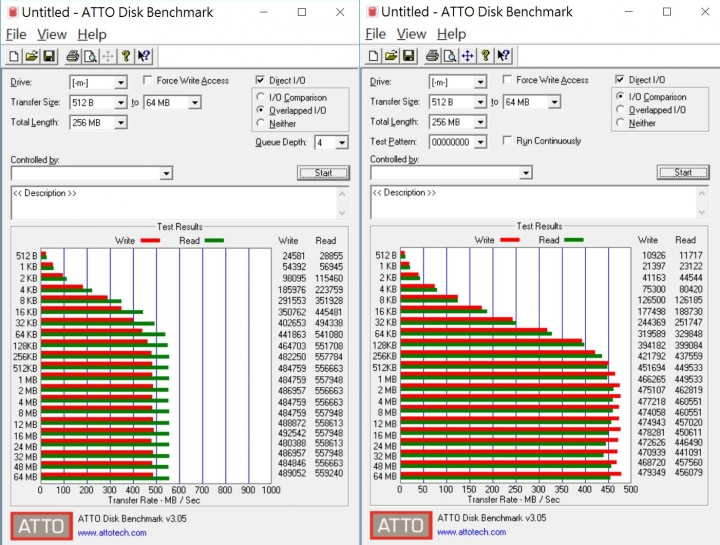Viewport: 720px width, 545px height.
Task: Open Test Pattern dropdown in right window
Action: [480, 142]
